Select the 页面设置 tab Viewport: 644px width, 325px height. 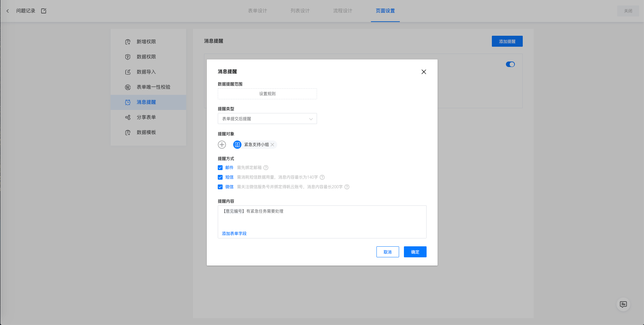[x=385, y=11]
